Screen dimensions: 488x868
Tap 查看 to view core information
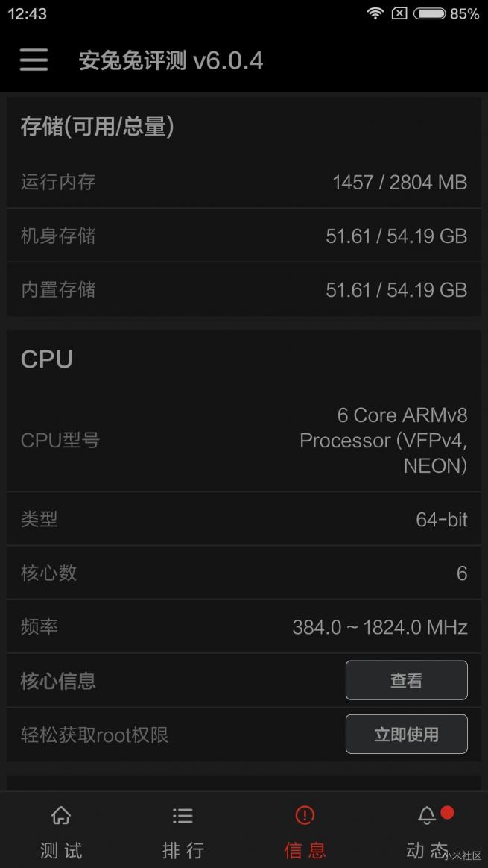pyautogui.click(x=406, y=680)
